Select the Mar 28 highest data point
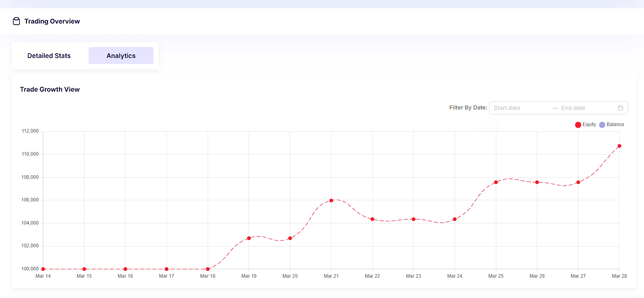 (x=619, y=146)
